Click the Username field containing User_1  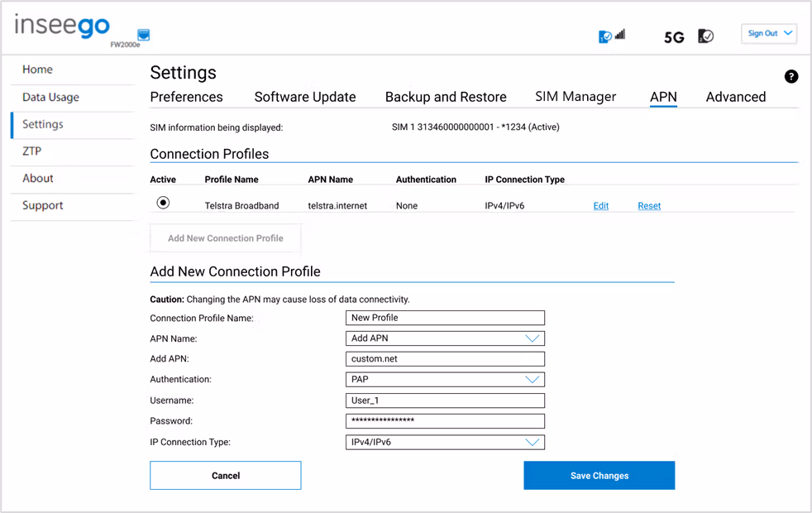[445, 400]
